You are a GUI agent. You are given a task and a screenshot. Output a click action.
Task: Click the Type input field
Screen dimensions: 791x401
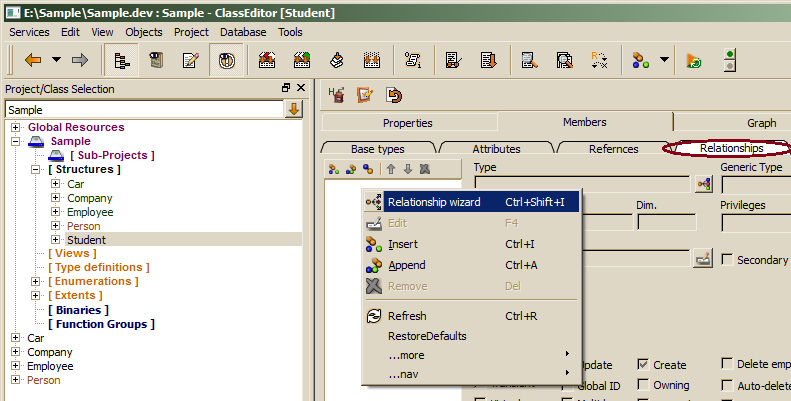tap(581, 184)
